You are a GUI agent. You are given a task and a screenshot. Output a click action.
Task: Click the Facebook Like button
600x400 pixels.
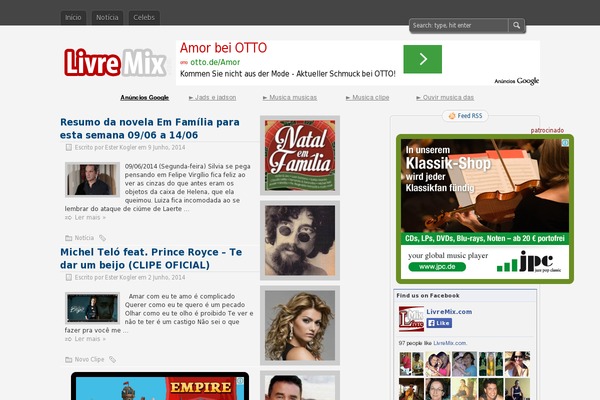(439, 323)
